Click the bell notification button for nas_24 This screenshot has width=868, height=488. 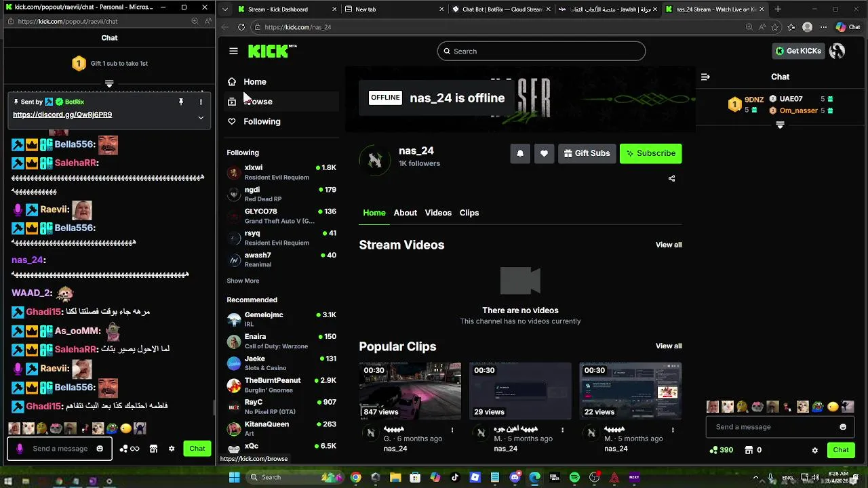520,153
